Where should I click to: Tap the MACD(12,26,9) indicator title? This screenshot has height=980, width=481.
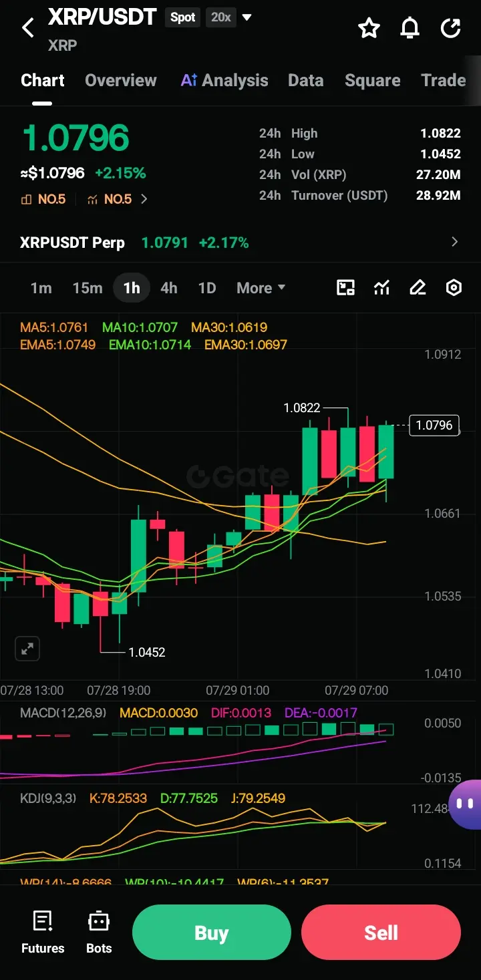click(63, 713)
